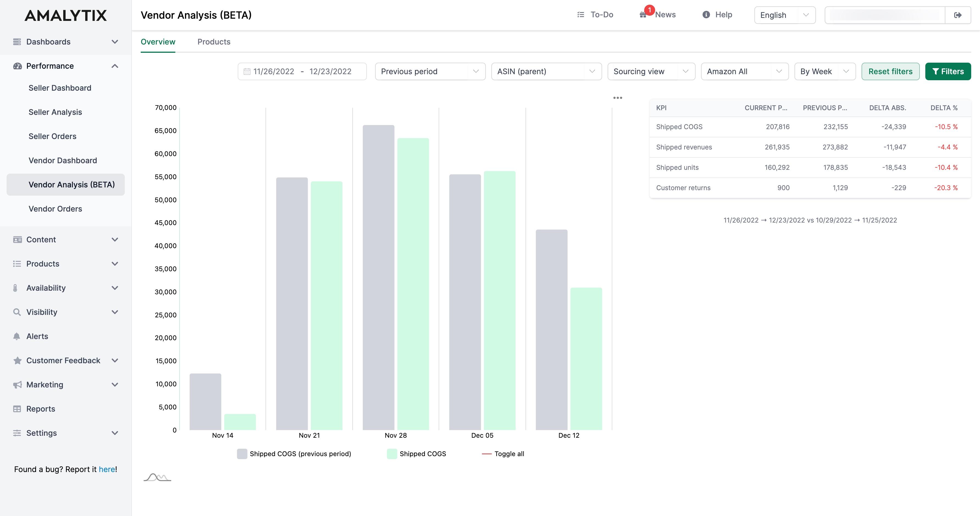Click the Settings sliders icon
The image size is (980, 516).
(17, 433)
